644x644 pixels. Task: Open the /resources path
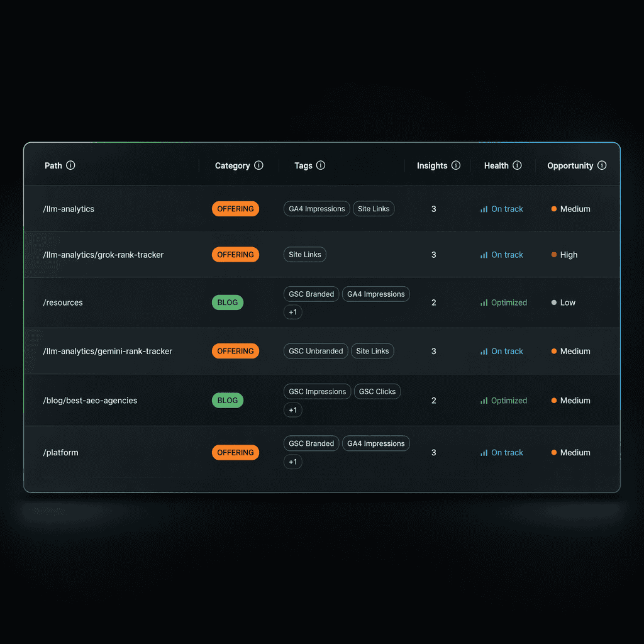pyautogui.click(x=63, y=303)
